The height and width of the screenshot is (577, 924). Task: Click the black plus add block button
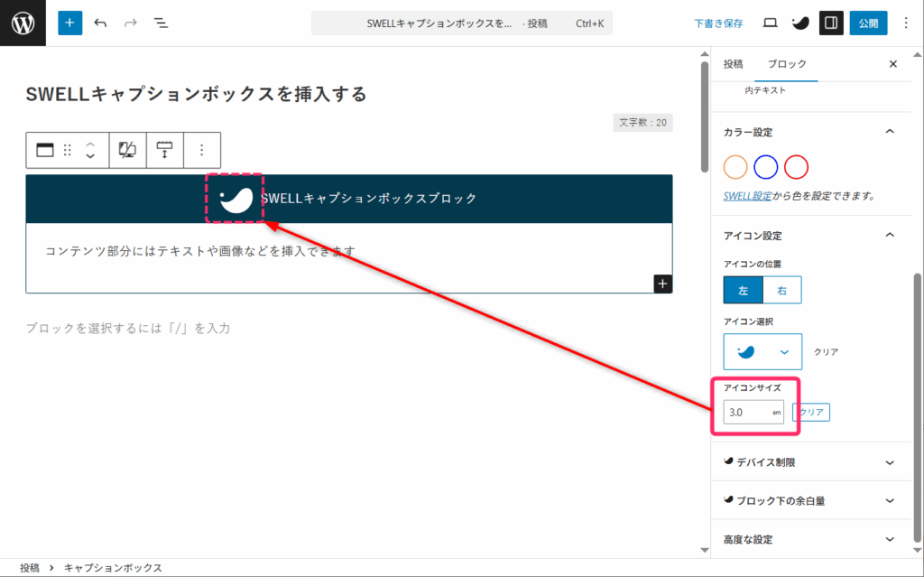coord(662,284)
